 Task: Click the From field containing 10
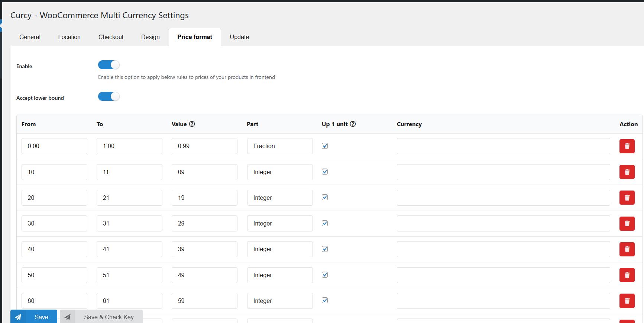[x=54, y=172]
